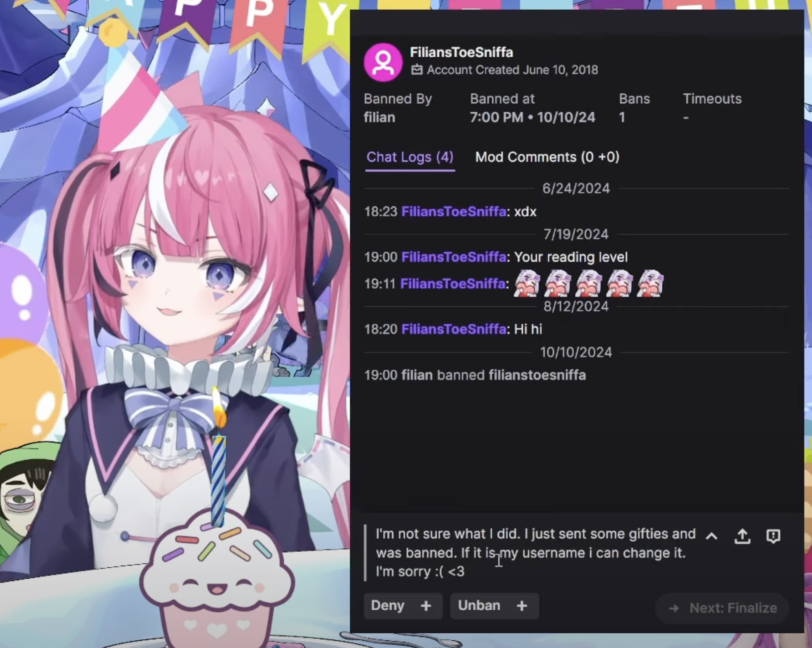812x648 pixels.
Task: Click the first heart emote in chat
Action: [x=527, y=283]
